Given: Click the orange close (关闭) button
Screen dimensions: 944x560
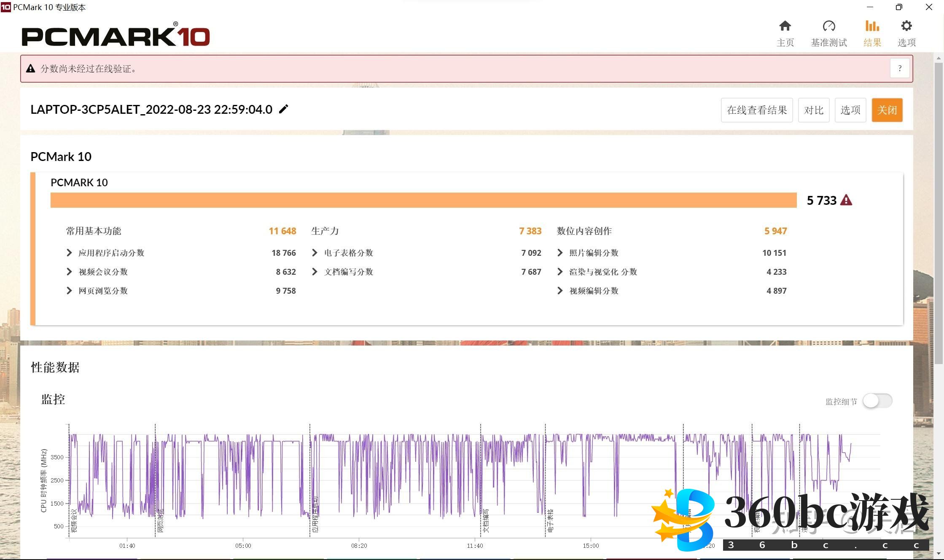Looking at the screenshot, I should (x=887, y=110).
